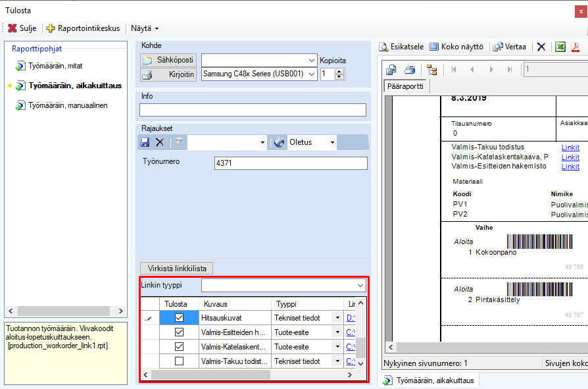Uncheck Tulosta for Valmis-Katelaskent row
Viewport: 588px width, 389px height.
point(180,347)
